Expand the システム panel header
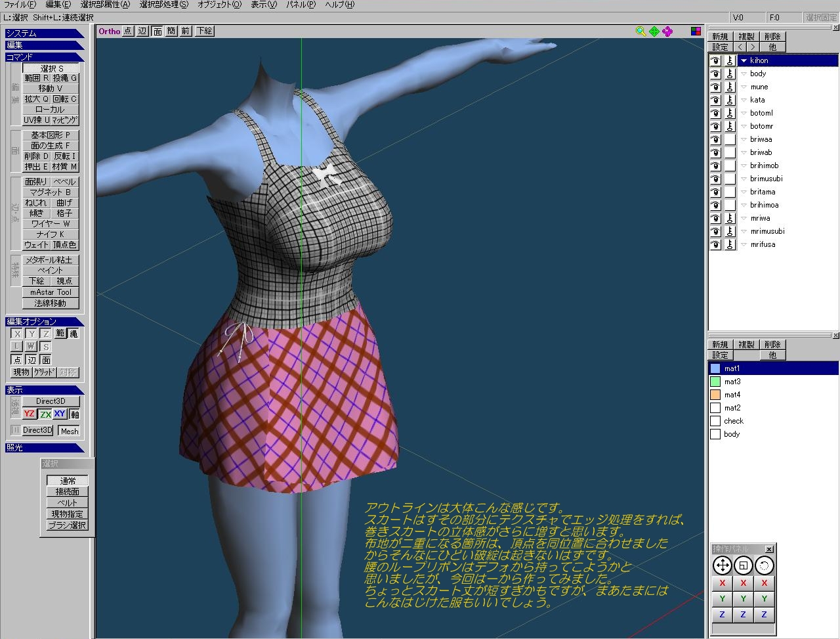The height and width of the screenshot is (639, 840). coord(45,33)
